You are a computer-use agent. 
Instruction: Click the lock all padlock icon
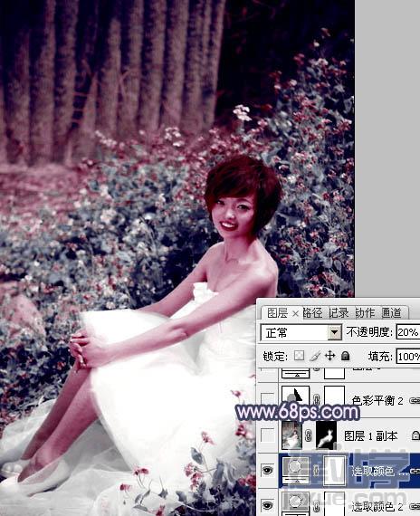(x=345, y=356)
